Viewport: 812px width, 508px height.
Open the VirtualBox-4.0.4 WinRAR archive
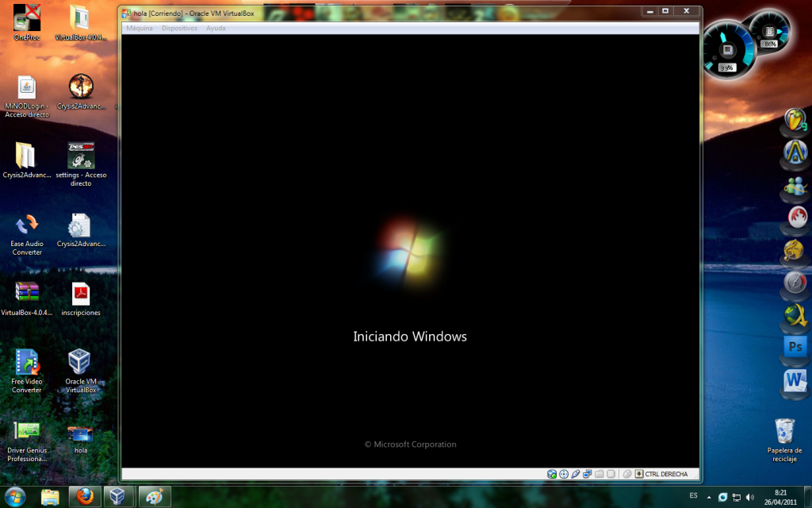[27, 298]
